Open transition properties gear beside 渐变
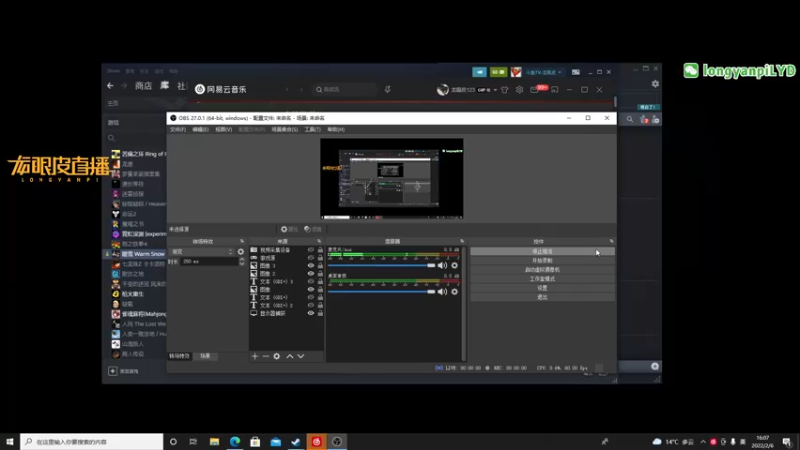This screenshot has height=450, width=800. click(x=241, y=252)
